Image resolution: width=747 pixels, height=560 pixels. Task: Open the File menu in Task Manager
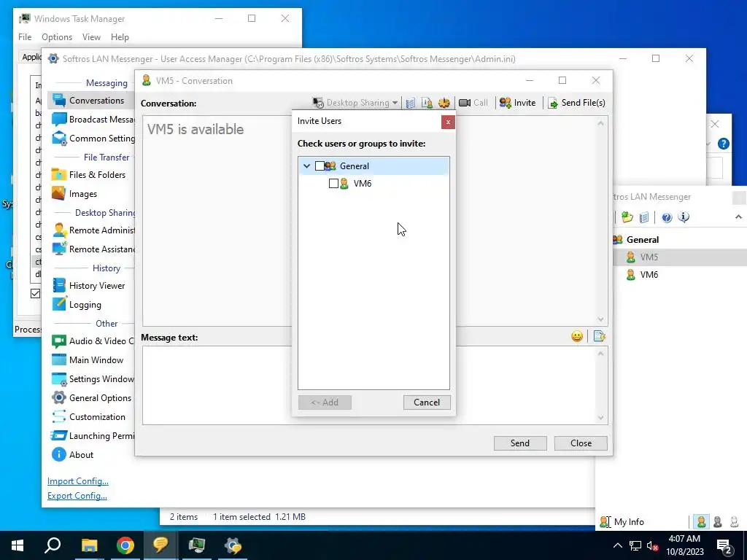tap(25, 37)
